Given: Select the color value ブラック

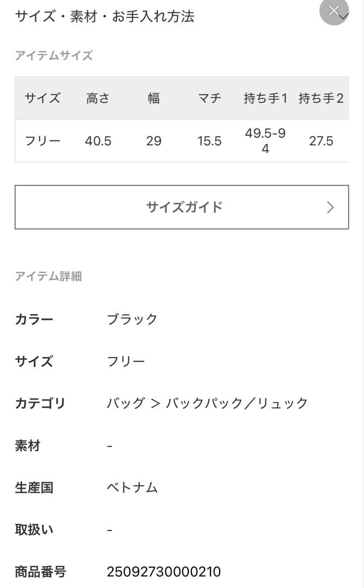Looking at the screenshot, I should pyautogui.click(x=132, y=319).
